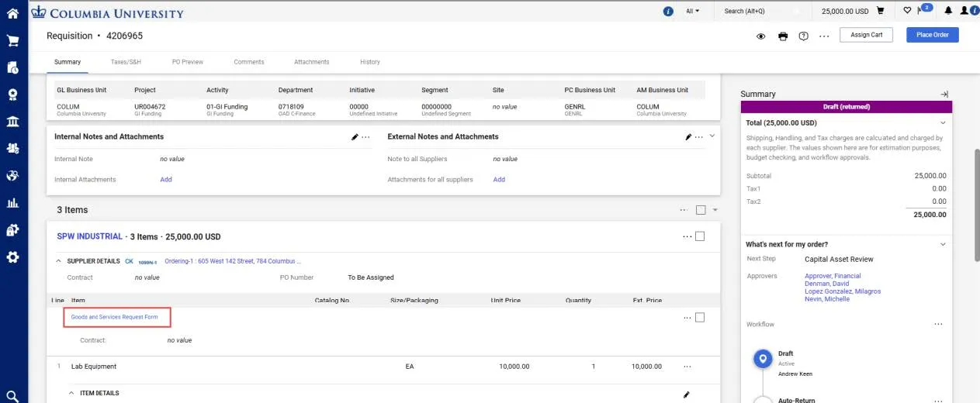Check the select-all box in the 3 Items header

tap(701, 210)
